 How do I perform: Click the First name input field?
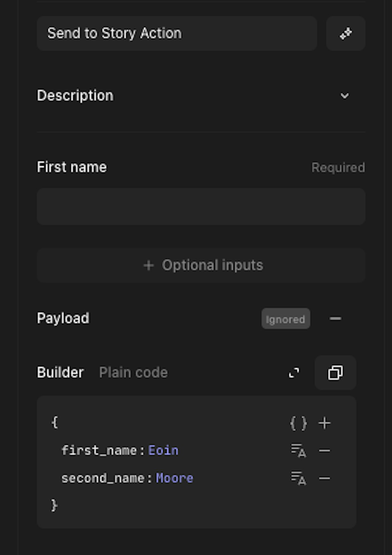pyautogui.click(x=201, y=207)
